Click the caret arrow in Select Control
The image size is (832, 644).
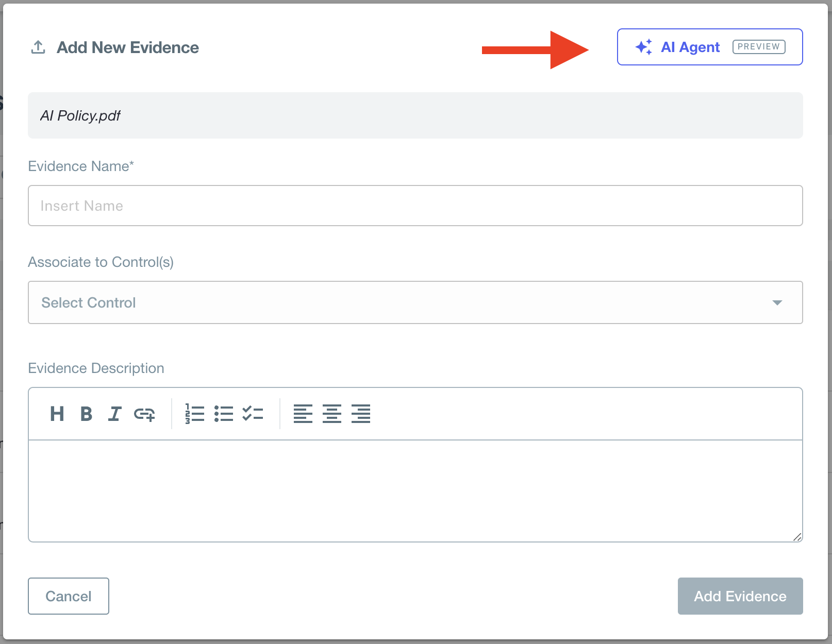(x=777, y=302)
